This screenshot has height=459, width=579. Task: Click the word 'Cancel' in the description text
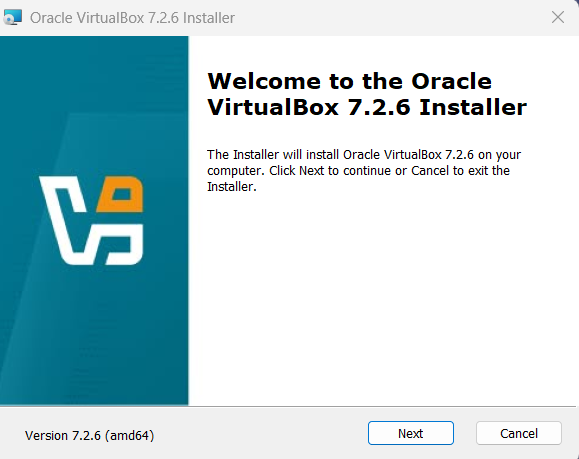pyautogui.click(x=430, y=171)
